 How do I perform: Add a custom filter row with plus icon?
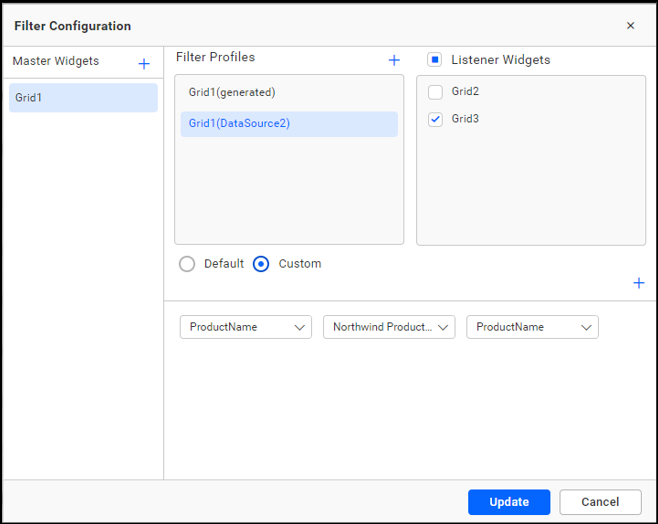(x=639, y=283)
